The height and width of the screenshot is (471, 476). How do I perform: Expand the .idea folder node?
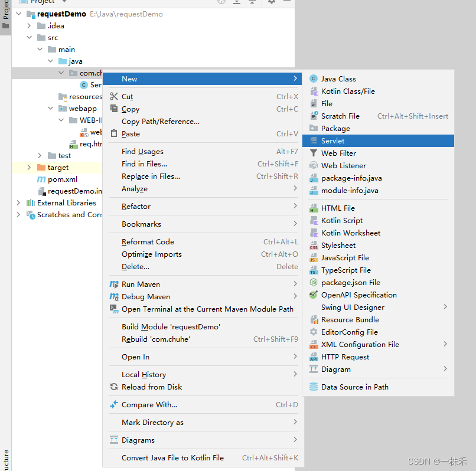[x=29, y=26]
